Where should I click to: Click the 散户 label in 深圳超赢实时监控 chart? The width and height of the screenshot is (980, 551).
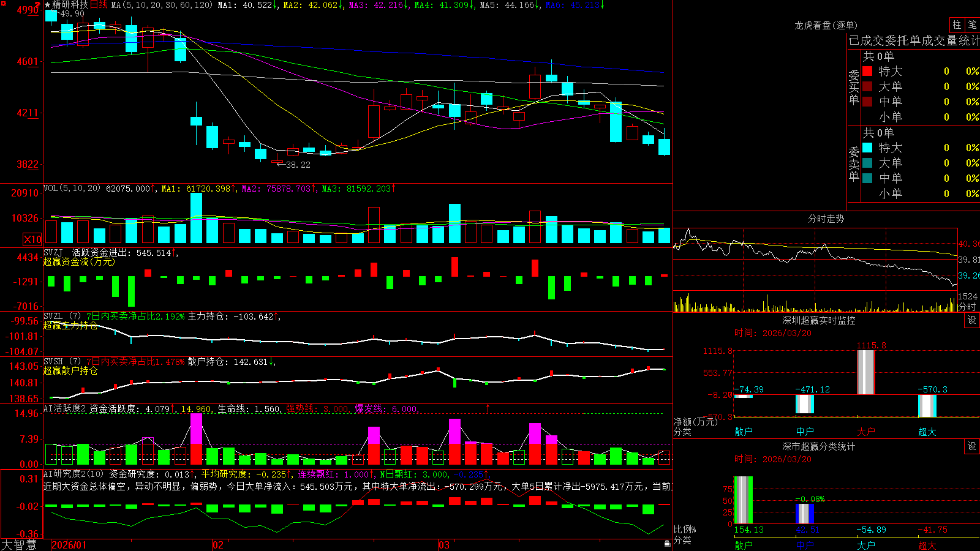pyautogui.click(x=744, y=432)
